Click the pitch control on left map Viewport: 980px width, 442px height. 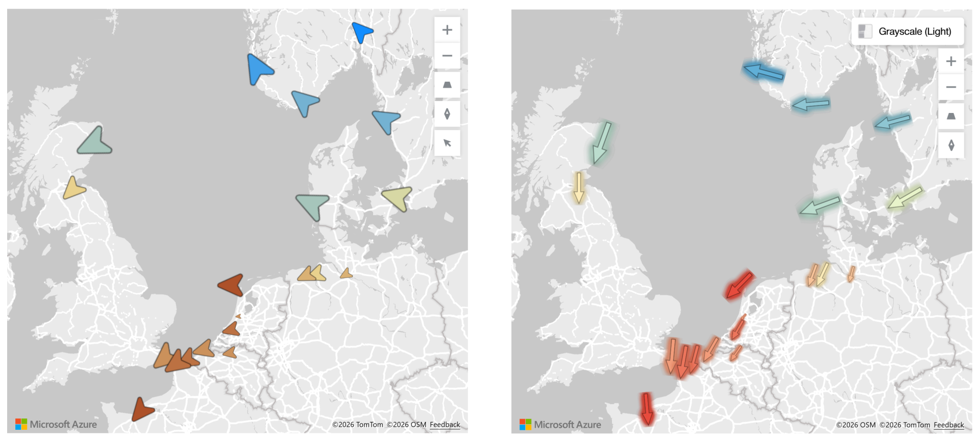(x=447, y=85)
